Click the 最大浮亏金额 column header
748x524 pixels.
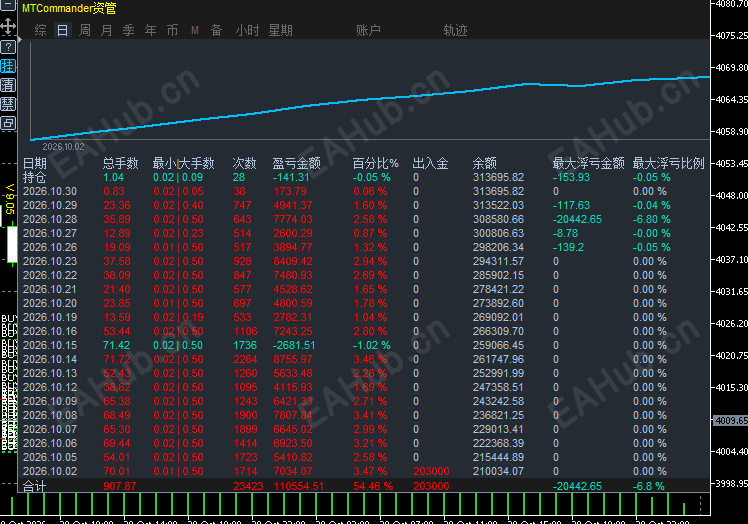(589, 164)
